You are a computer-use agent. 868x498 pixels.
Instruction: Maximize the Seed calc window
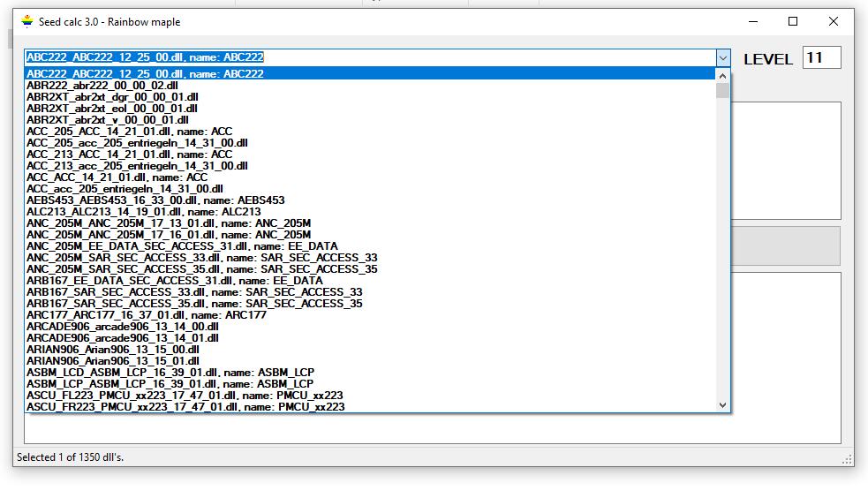pos(792,21)
